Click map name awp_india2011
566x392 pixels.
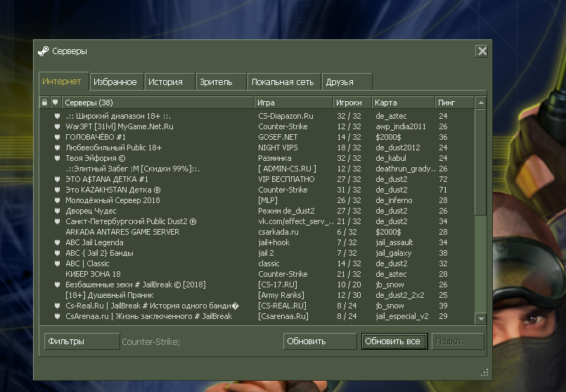401,126
